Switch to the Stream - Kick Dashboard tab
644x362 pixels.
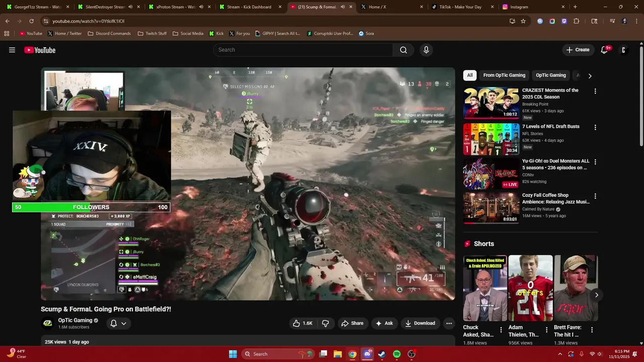click(x=251, y=7)
